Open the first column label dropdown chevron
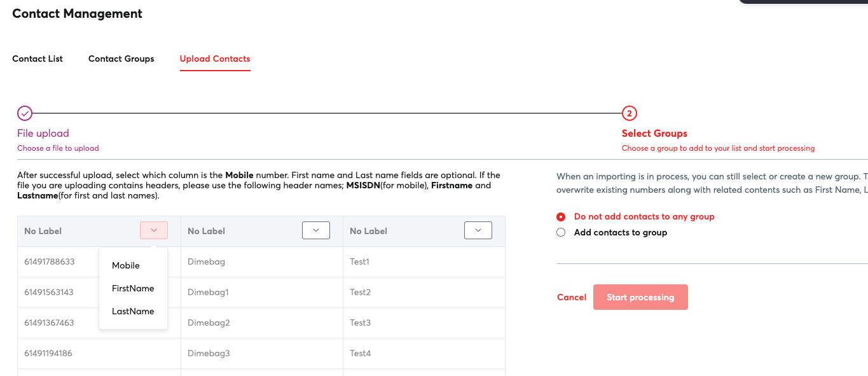868x376 pixels. [x=153, y=230]
